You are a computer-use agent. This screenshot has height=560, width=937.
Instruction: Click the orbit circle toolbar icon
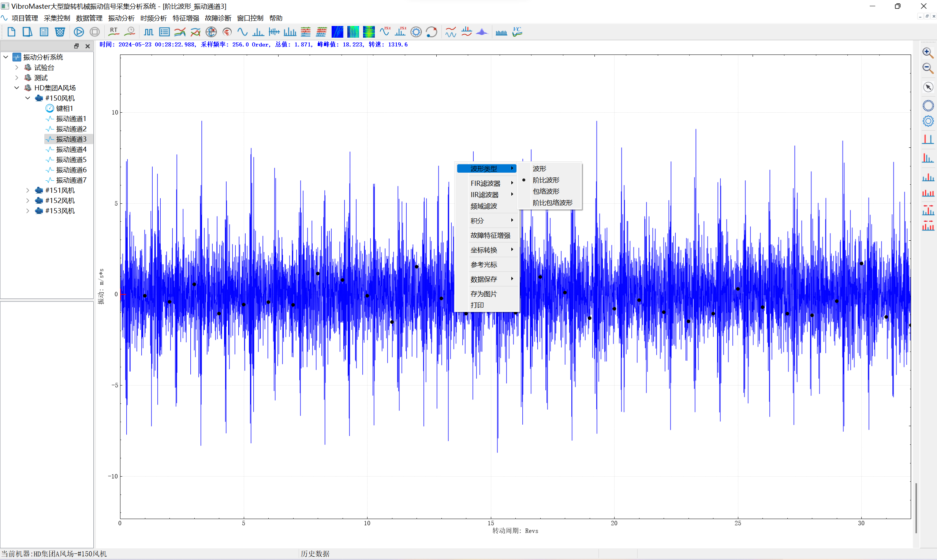432,32
